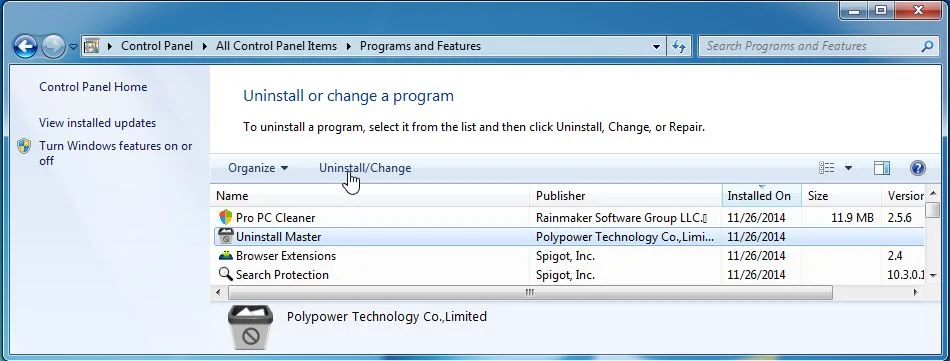The height and width of the screenshot is (361, 950).
Task: Open the recent pages dropdown arrow
Action: click(73, 47)
